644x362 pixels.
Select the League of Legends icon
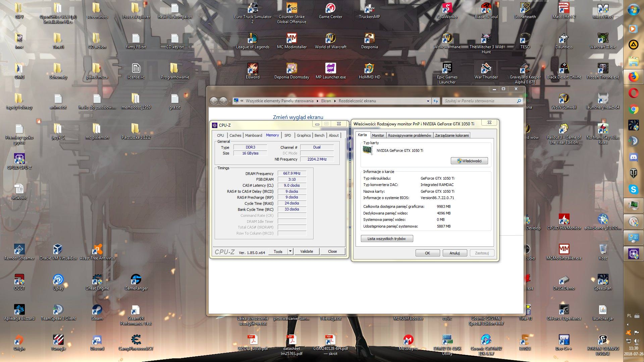tap(253, 41)
